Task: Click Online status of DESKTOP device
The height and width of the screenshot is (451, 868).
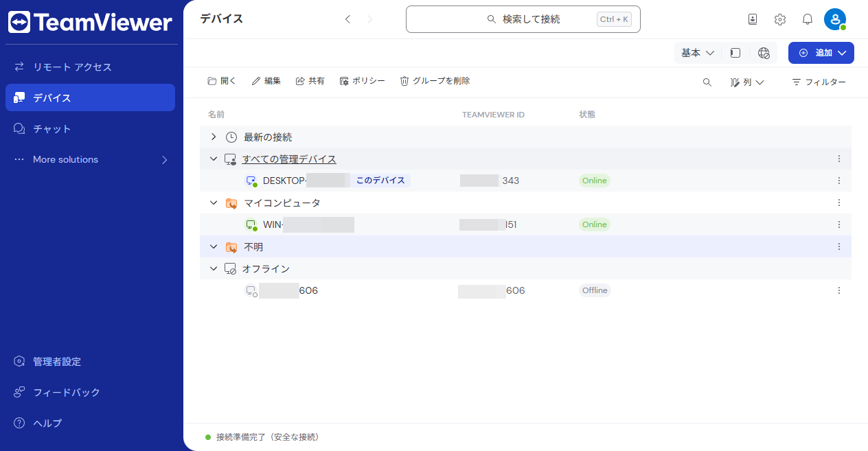Action: click(x=595, y=181)
